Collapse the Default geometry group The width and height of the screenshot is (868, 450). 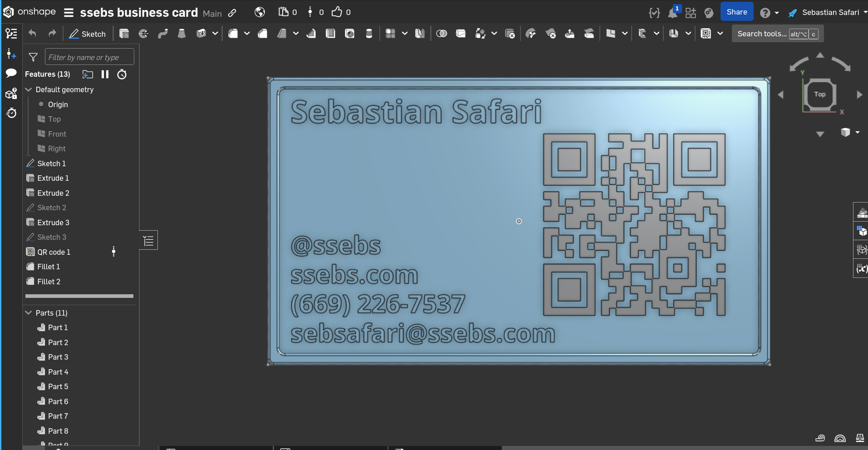tap(29, 90)
